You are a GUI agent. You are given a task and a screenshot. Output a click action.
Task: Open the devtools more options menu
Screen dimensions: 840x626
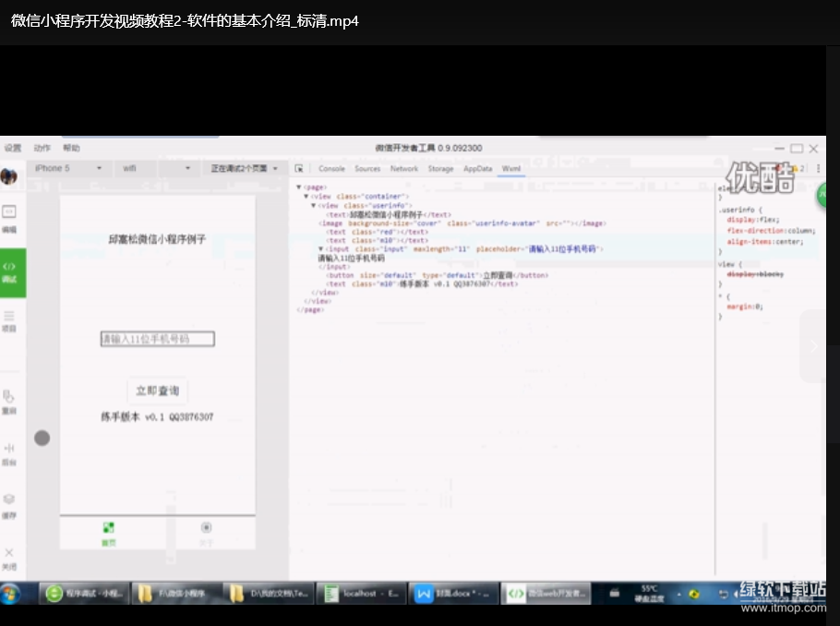click(818, 168)
